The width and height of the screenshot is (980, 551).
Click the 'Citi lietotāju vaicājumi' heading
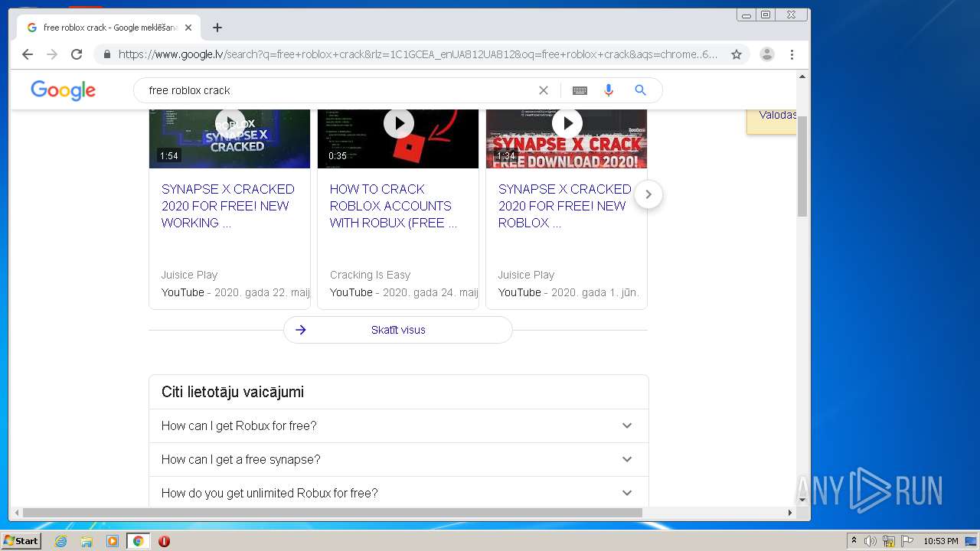coord(233,392)
